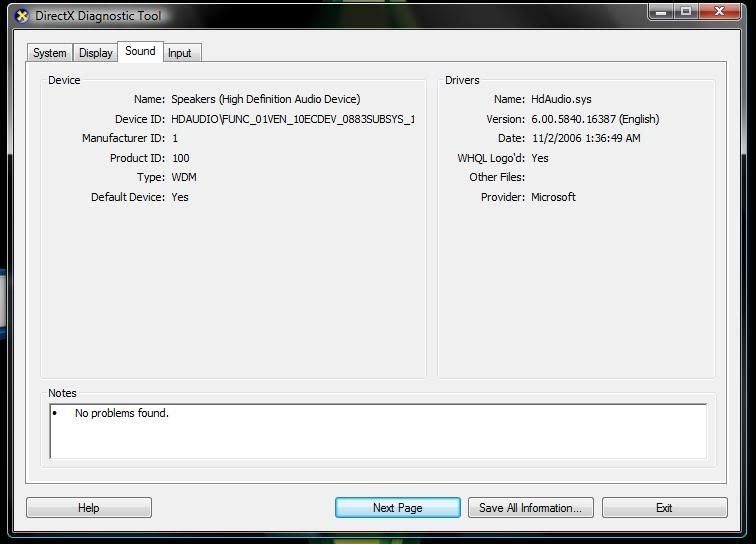This screenshot has width=756, height=544.
Task: Click the 'Version:' label in Drivers
Action: (505, 119)
